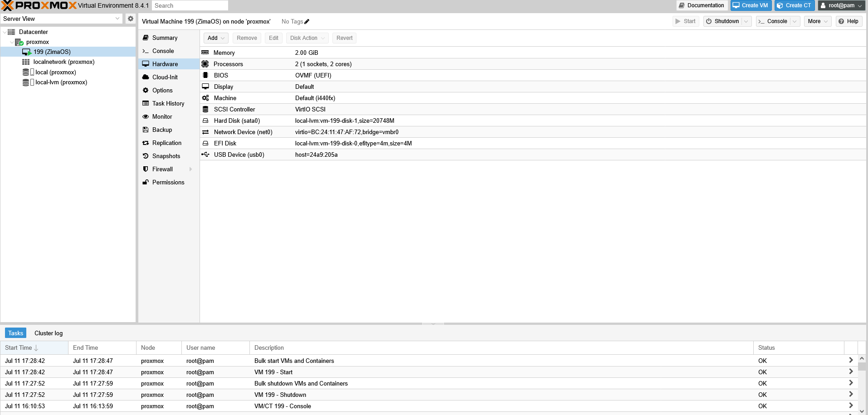
Task: Switch to the Cluster log tab
Action: click(49, 333)
